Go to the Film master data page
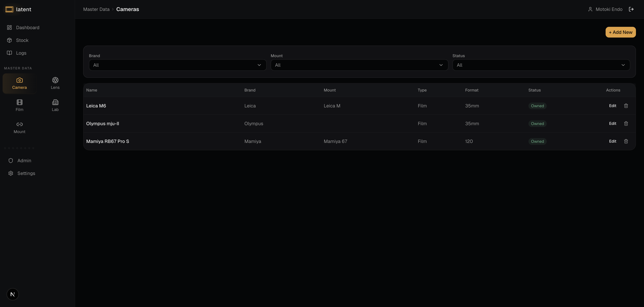Image resolution: width=644 pixels, height=307 pixels. click(x=19, y=105)
